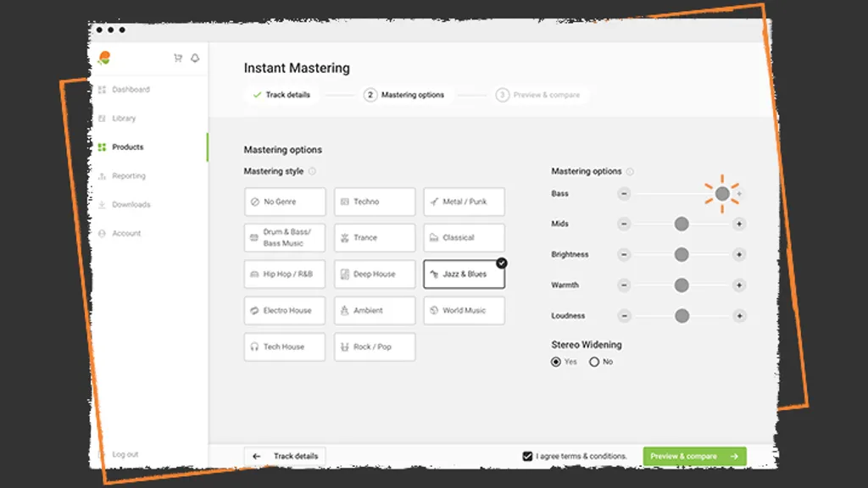This screenshot has height=488, width=868.
Task: Choose the Techno mastering style
Action: click(375, 202)
